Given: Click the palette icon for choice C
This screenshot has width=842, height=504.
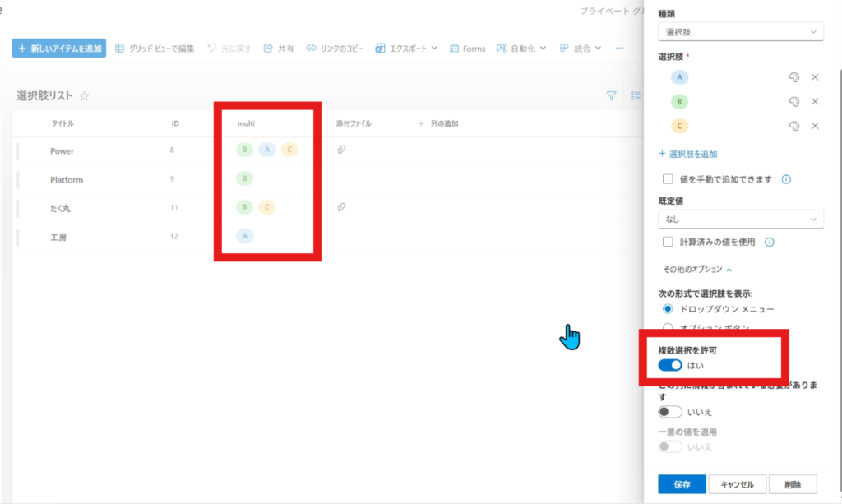Looking at the screenshot, I should click(793, 127).
